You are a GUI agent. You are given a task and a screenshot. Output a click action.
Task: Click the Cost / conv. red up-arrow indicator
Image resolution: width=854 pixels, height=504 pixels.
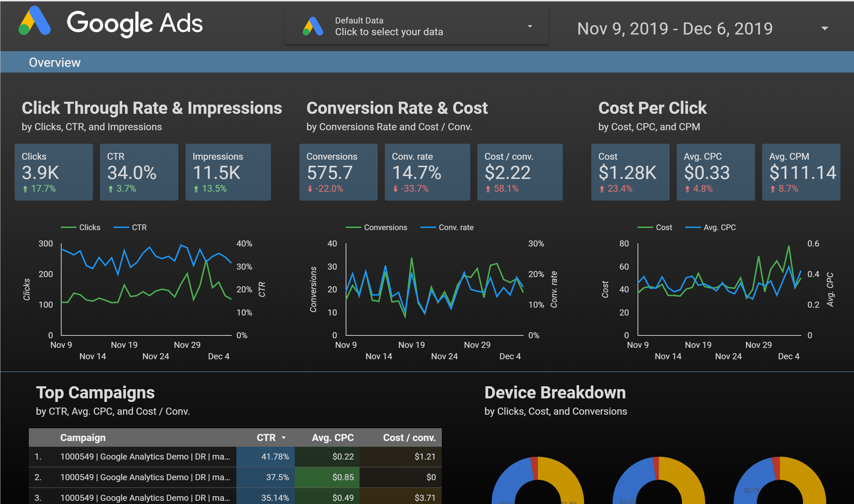(x=488, y=189)
